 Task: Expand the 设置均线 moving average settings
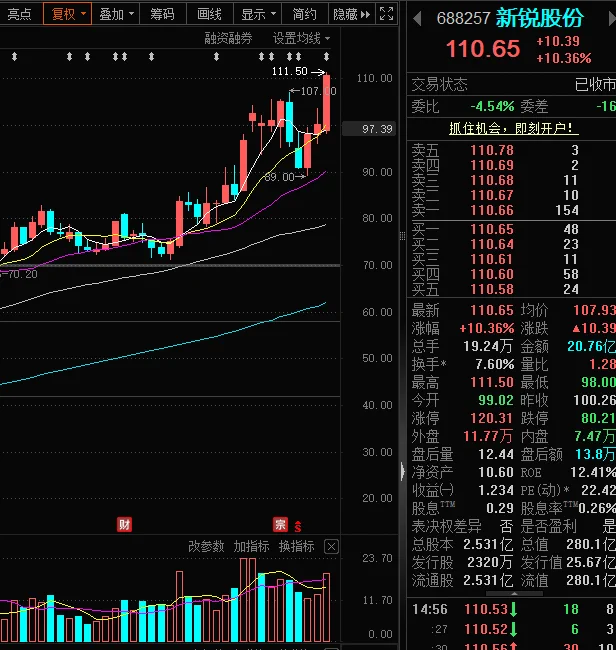coord(301,39)
